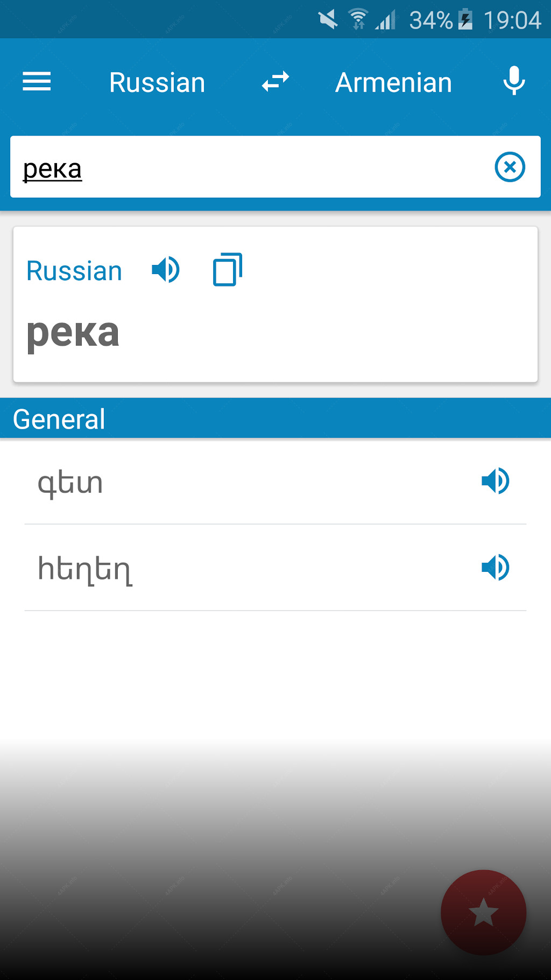Tap the General section header

(275, 418)
